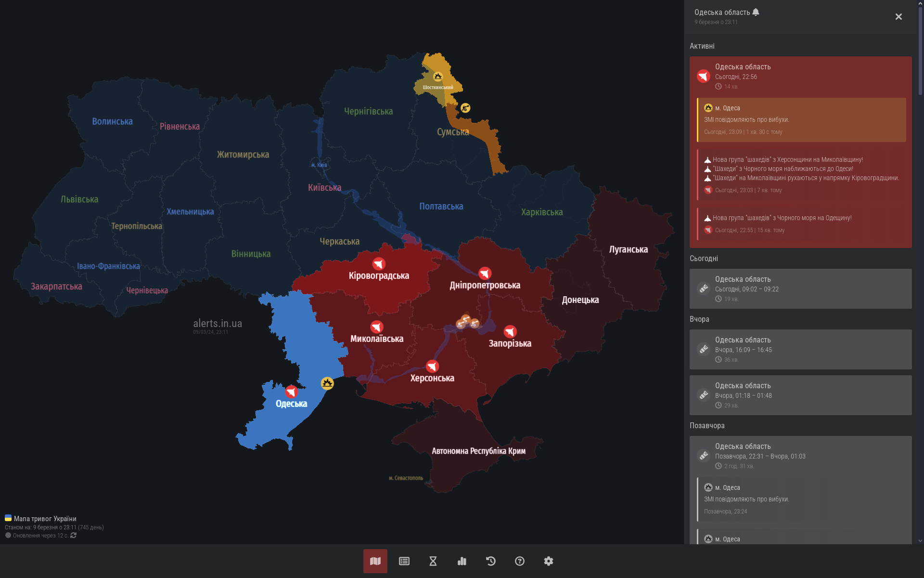The width and height of the screenshot is (924, 578).
Task: Click the Shostkynskyi district explosion marker
Action: click(x=438, y=77)
